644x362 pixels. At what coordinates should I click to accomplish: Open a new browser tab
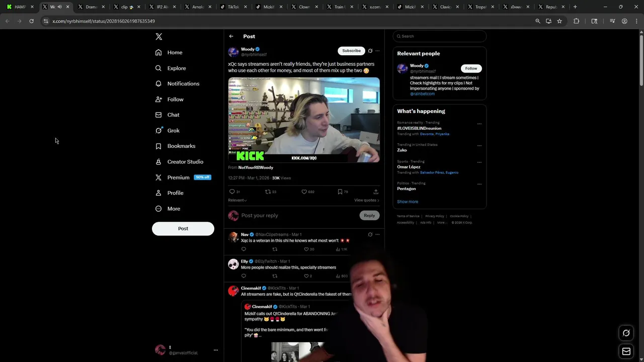coord(575,7)
